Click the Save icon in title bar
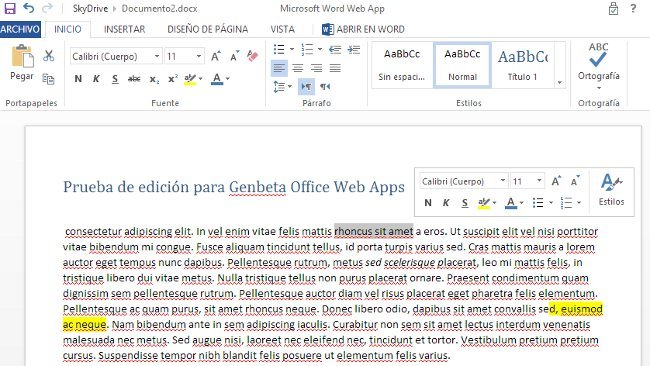Screen dimensions: 650x366 (10, 8)
